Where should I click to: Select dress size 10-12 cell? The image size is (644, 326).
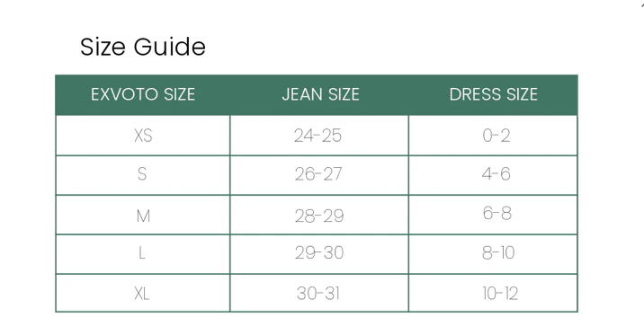coord(493,293)
